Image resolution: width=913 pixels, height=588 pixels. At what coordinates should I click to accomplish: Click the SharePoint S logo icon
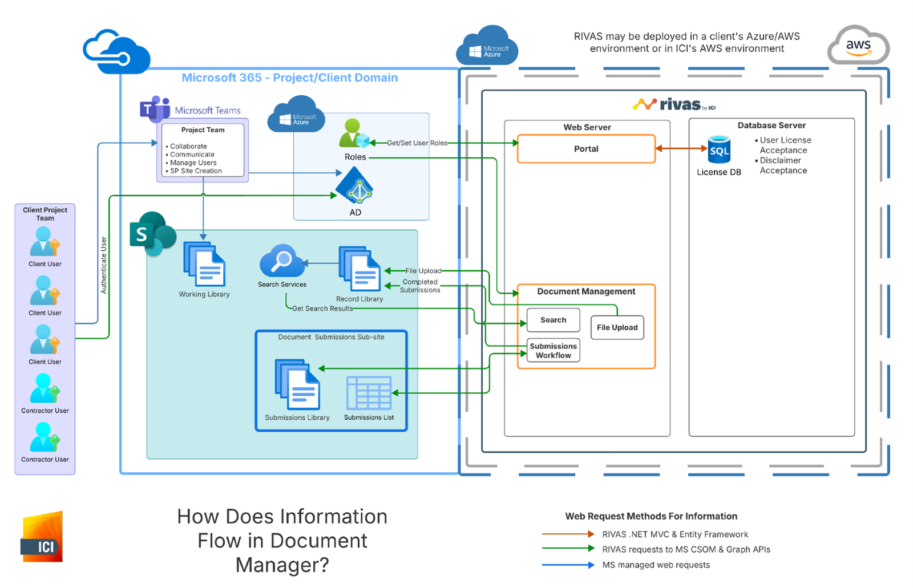click(x=152, y=234)
